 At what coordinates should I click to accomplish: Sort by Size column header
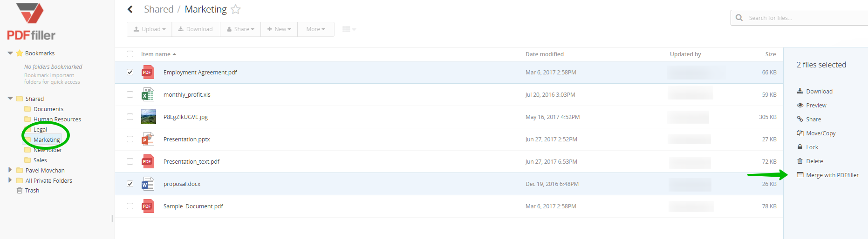(x=771, y=54)
